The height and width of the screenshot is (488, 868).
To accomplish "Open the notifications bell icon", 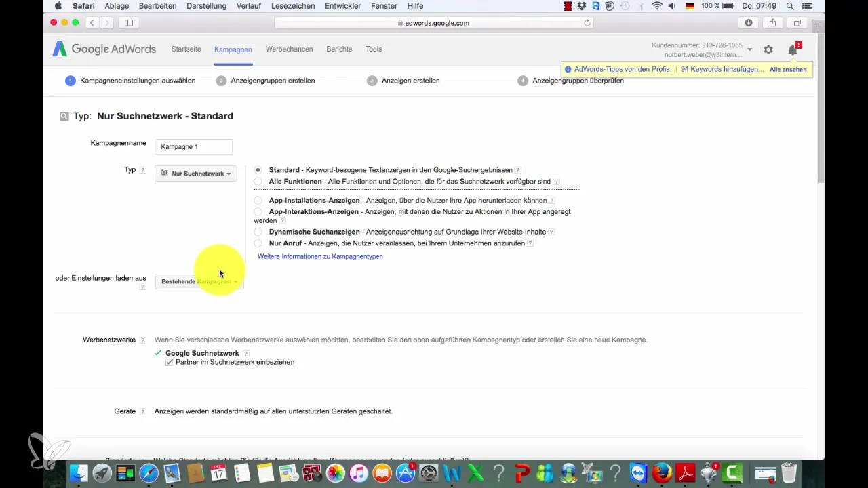I will click(793, 49).
